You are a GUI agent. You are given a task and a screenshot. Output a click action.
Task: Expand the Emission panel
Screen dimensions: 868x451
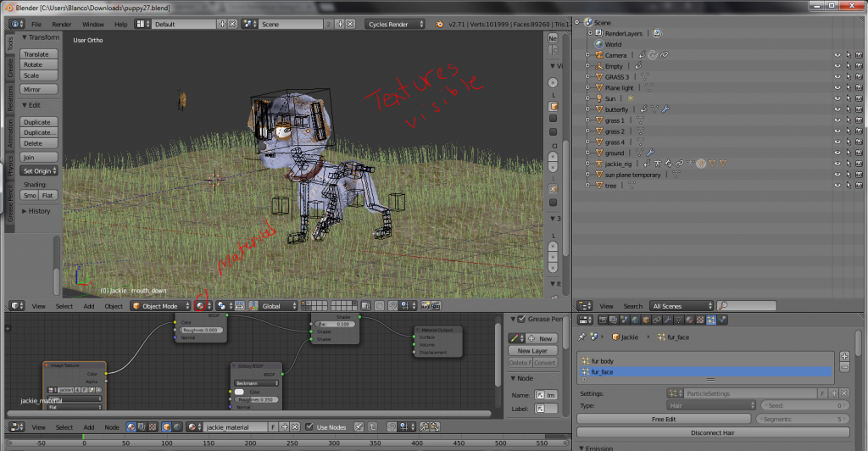[602, 448]
